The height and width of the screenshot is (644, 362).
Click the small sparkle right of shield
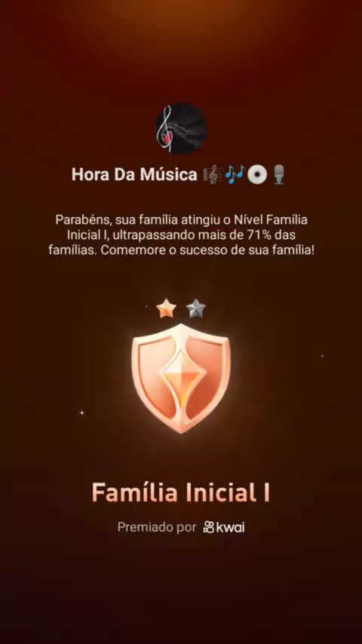point(323,356)
